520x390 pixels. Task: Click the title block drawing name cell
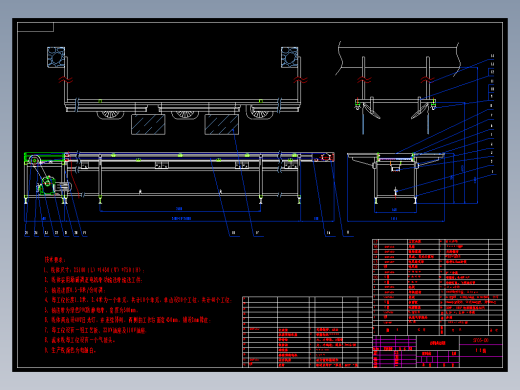point(438,343)
